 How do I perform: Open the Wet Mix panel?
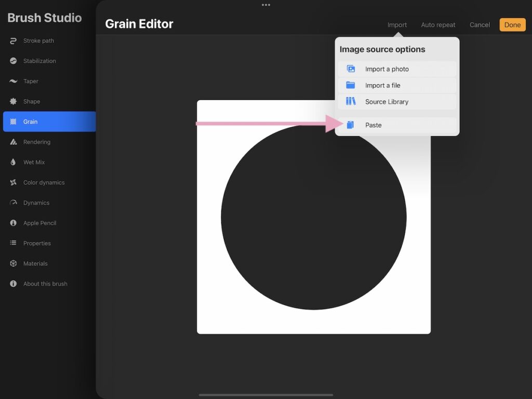(14, 162)
